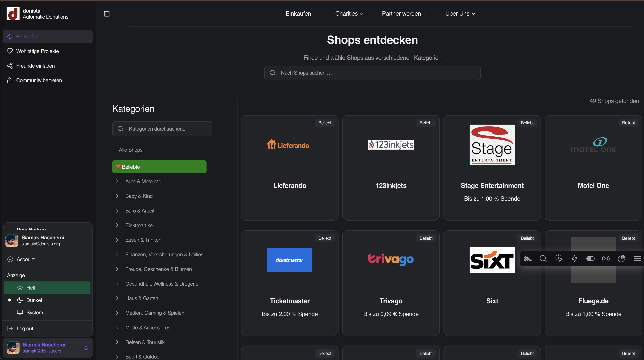The width and height of the screenshot is (644, 360).
Task: Open the Einkaufen dropdown in the top navigation
Action: [x=301, y=14]
